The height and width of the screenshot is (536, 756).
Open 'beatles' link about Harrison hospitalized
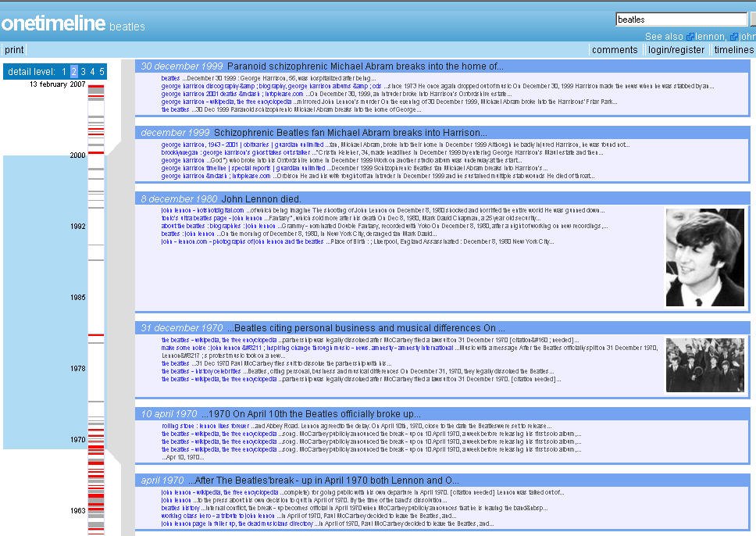pyautogui.click(x=171, y=78)
